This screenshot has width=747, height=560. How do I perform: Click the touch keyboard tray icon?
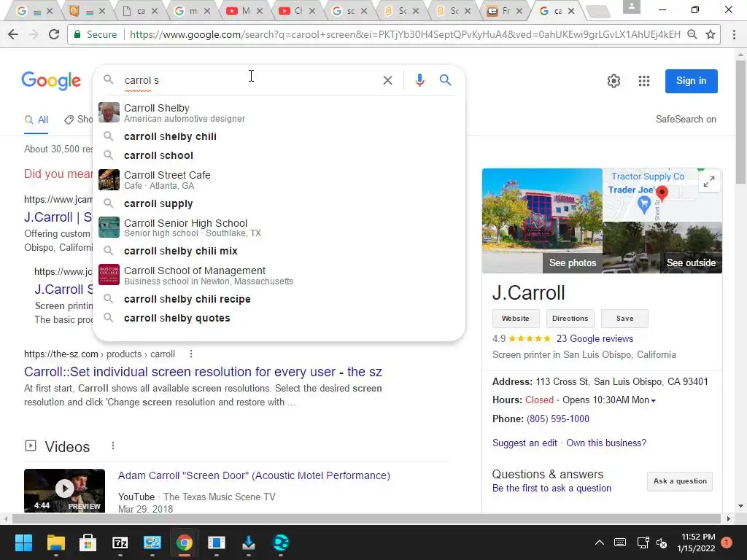pyautogui.click(x=620, y=542)
